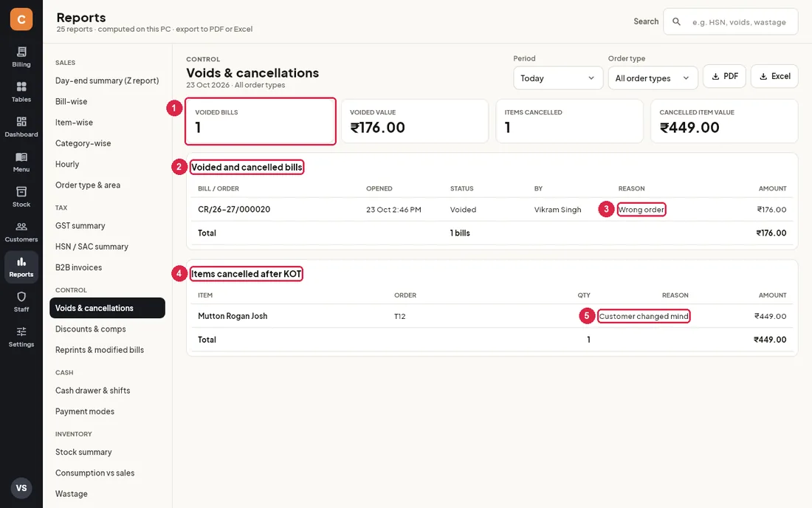This screenshot has width=812, height=508.
Task: Open the Period dropdown set to Today
Action: pos(558,78)
